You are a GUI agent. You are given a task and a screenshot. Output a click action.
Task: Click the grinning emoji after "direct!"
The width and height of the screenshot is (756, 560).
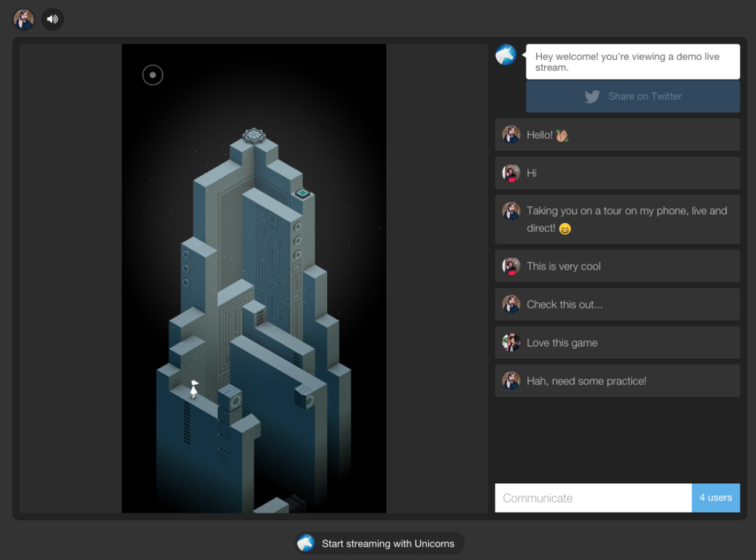[565, 228]
